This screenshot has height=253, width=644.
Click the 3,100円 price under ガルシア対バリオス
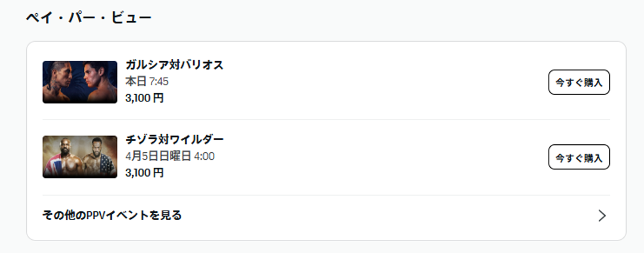click(x=144, y=98)
